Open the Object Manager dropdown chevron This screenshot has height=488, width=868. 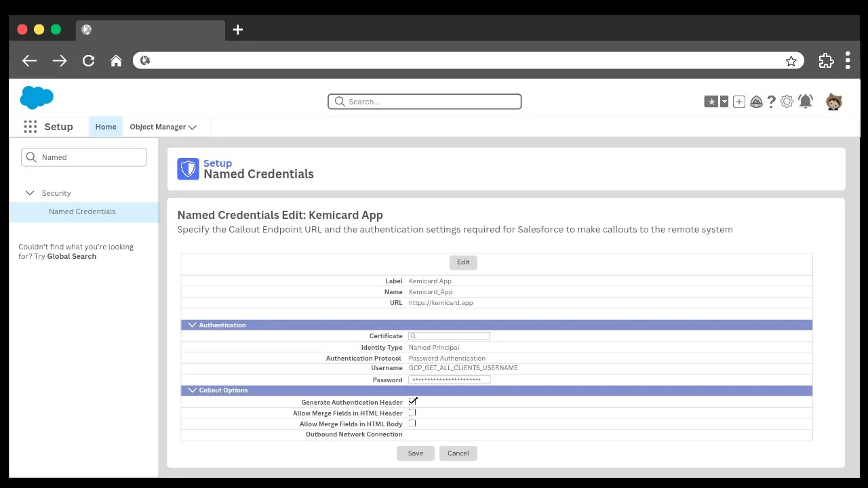click(193, 127)
